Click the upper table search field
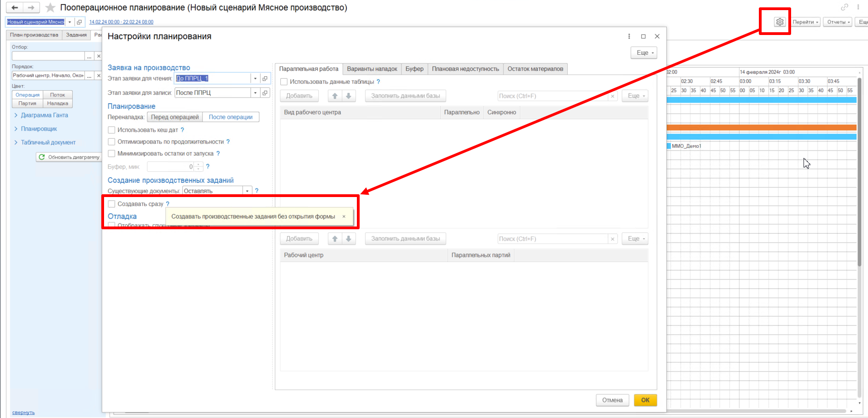This screenshot has height=418, width=868. [x=553, y=96]
